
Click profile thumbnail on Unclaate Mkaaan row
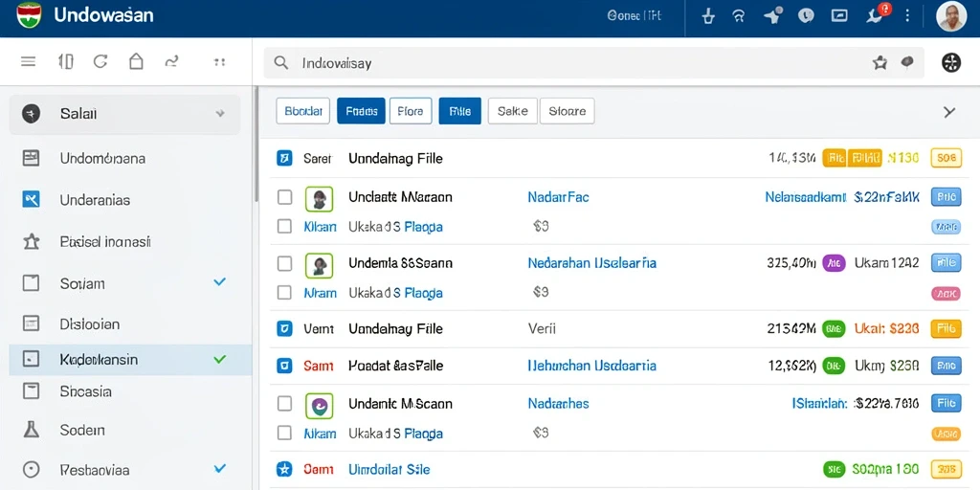tap(319, 199)
